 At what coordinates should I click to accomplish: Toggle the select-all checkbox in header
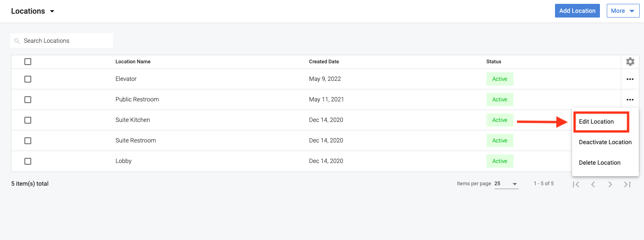coord(28,62)
